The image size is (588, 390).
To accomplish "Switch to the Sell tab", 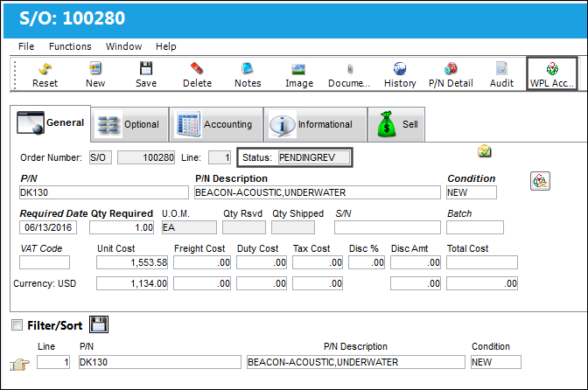I will tap(396, 124).
